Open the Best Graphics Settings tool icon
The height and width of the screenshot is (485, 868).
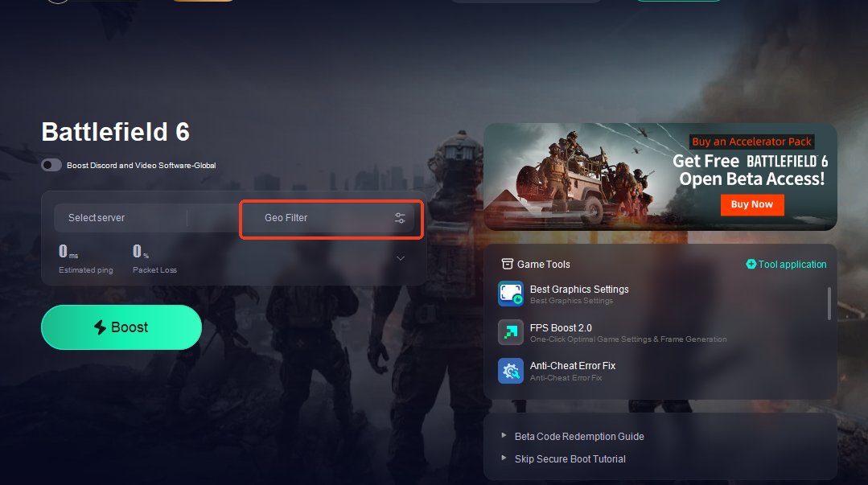pyautogui.click(x=510, y=294)
